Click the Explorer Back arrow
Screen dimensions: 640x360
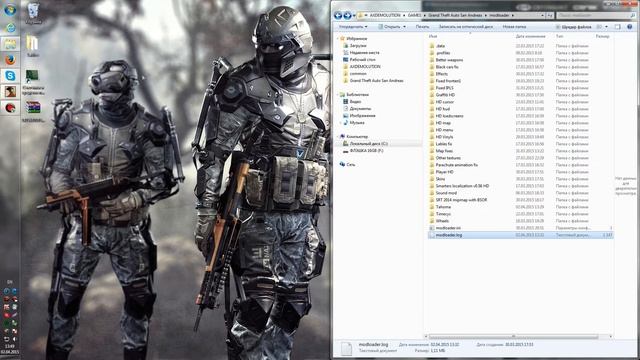click(338, 16)
